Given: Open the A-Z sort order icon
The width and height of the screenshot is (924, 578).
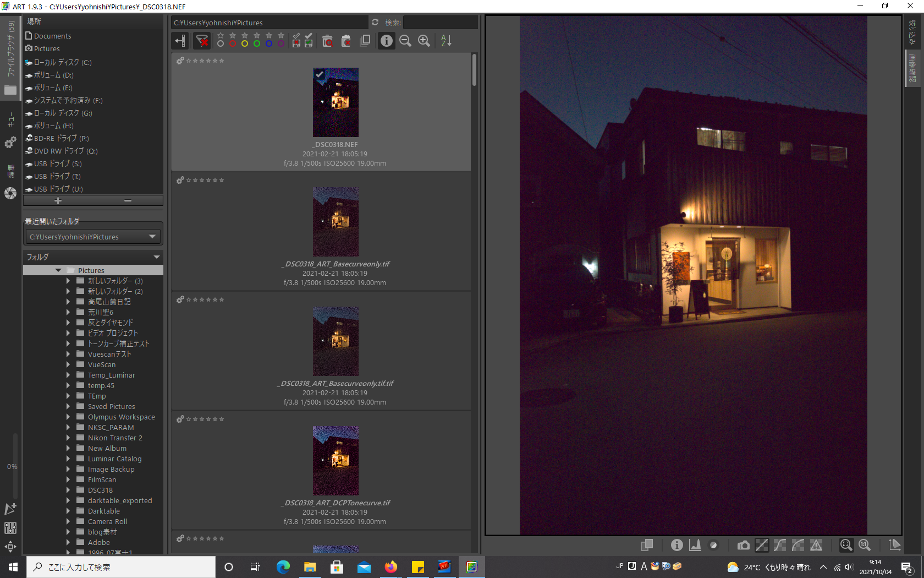Looking at the screenshot, I should 447,41.
